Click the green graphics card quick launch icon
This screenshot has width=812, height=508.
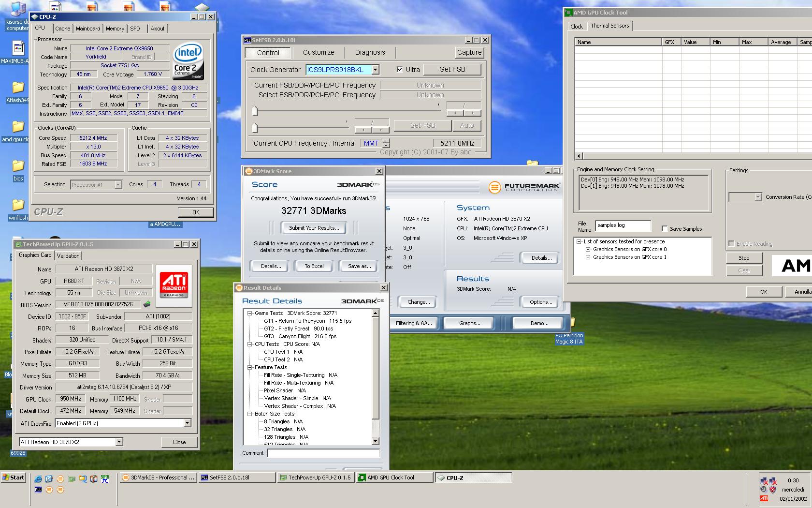(72, 479)
